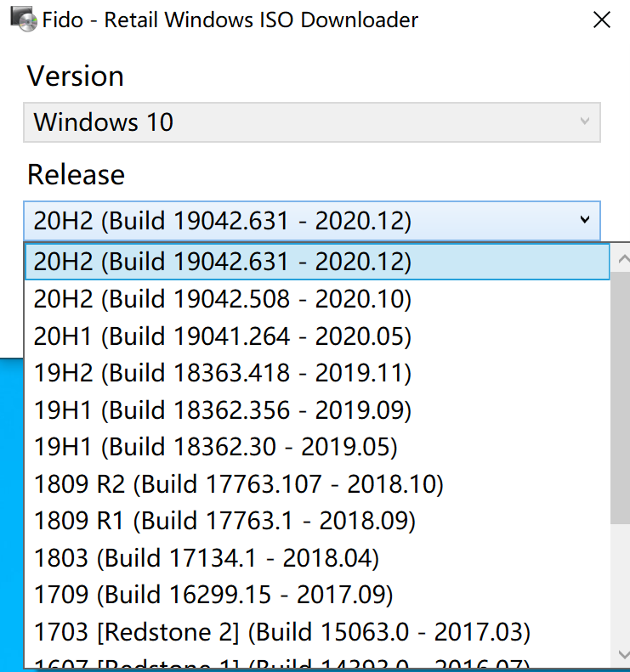630x672 pixels.
Task: Click the scroll down arrow of release list
Action: 621,654
